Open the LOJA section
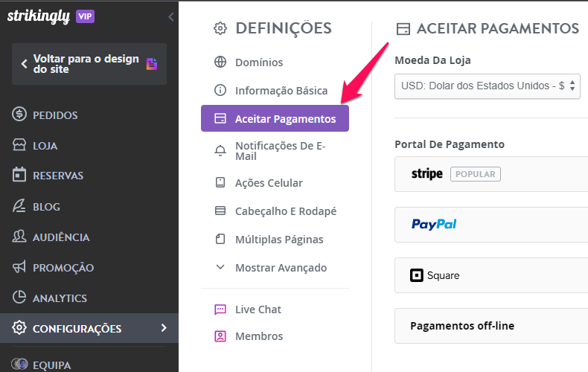 [x=45, y=146]
